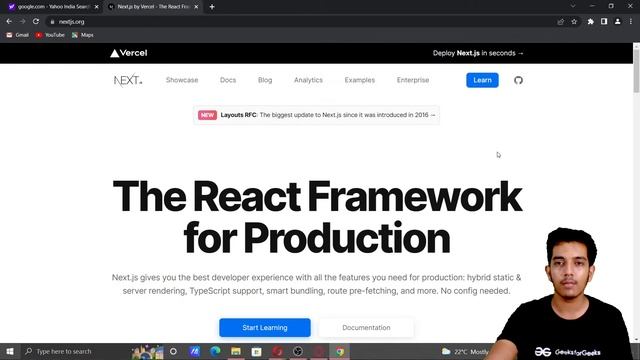The width and height of the screenshot is (640, 360).
Task: Open the Maps bookmark
Action: pos(83,35)
